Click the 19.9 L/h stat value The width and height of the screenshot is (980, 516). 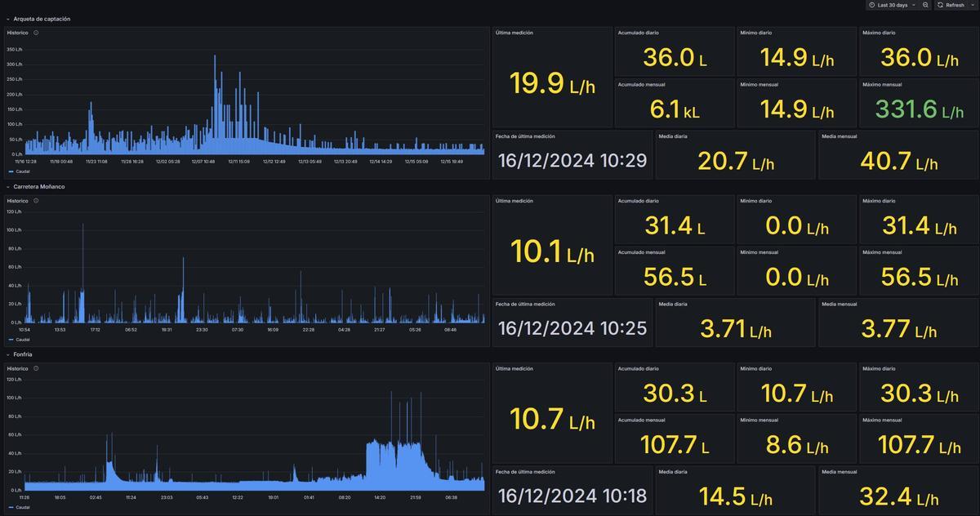coord(551,83)
